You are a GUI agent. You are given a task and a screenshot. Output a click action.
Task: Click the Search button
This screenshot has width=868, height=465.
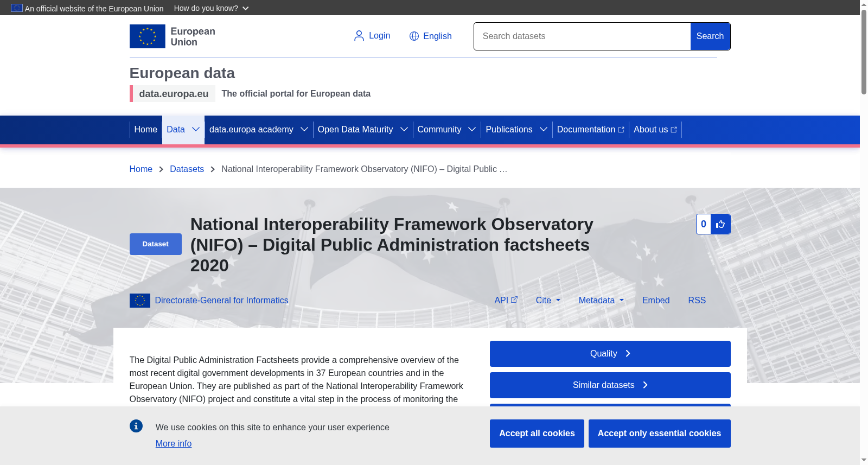(x=710, y=36)
